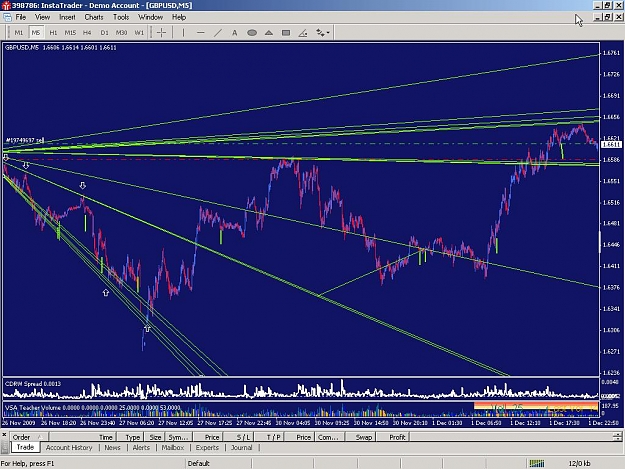Select the horizontal line drawing tool
The image size is (625, 469).
point(200,33)
